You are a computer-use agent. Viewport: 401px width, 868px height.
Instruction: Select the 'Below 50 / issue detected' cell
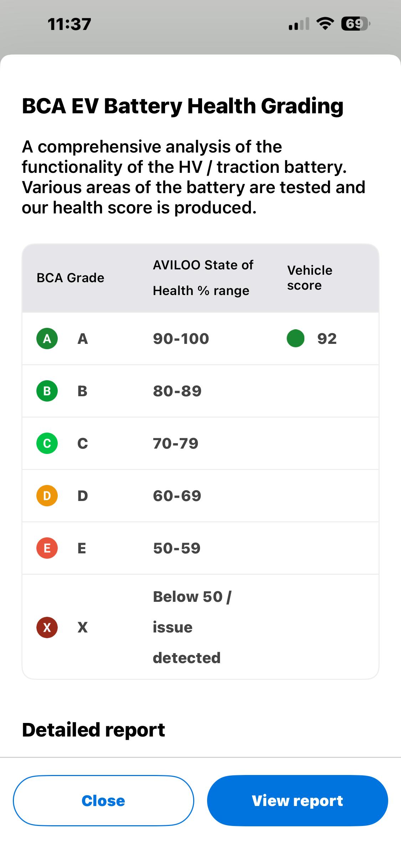pyautogui.click(x=192, y=627)
